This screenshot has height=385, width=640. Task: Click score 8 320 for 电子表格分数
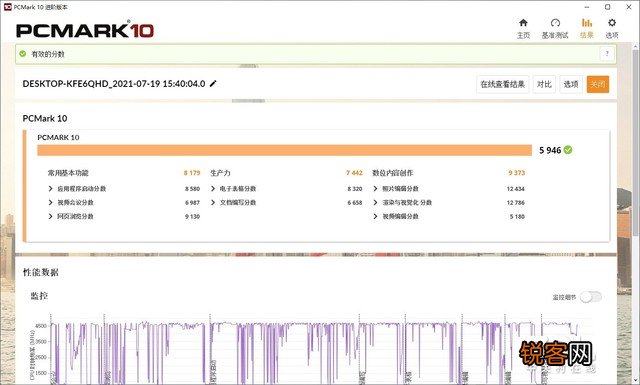pyautogui.click(x=355, y=189)
